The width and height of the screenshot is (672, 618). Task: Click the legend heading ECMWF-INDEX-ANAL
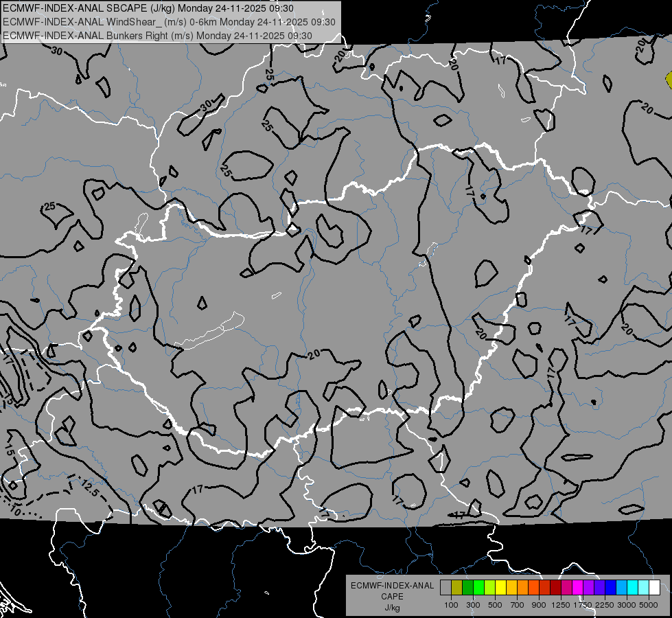click(392, 586)
